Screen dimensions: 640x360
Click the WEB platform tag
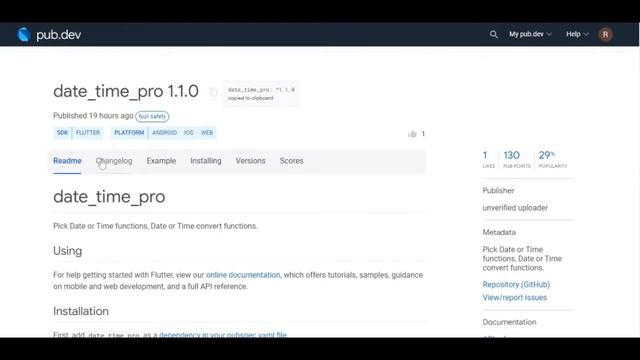click(207, 133)
